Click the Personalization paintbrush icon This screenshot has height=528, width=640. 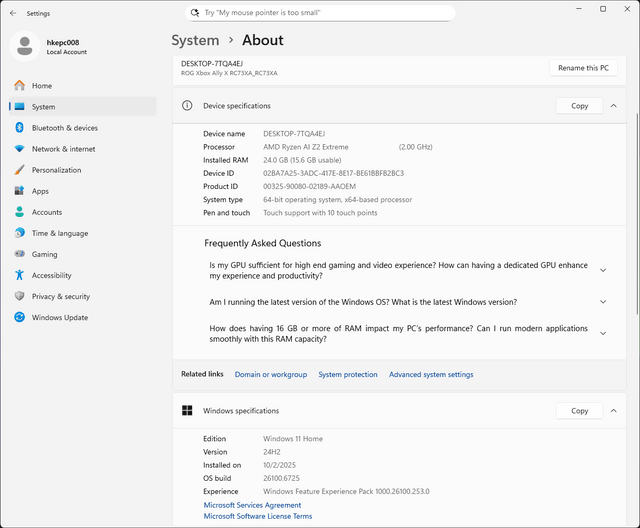coord(19,170)
